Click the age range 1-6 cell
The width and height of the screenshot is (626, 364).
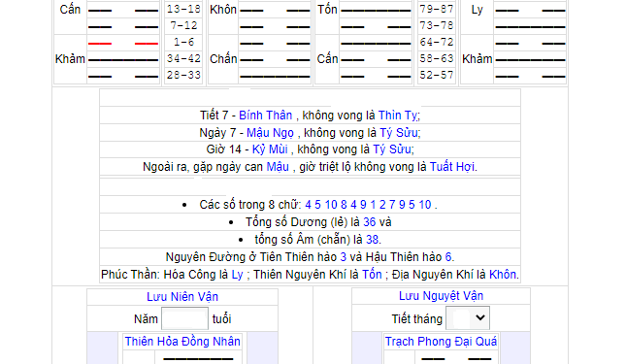coord(183,43)
